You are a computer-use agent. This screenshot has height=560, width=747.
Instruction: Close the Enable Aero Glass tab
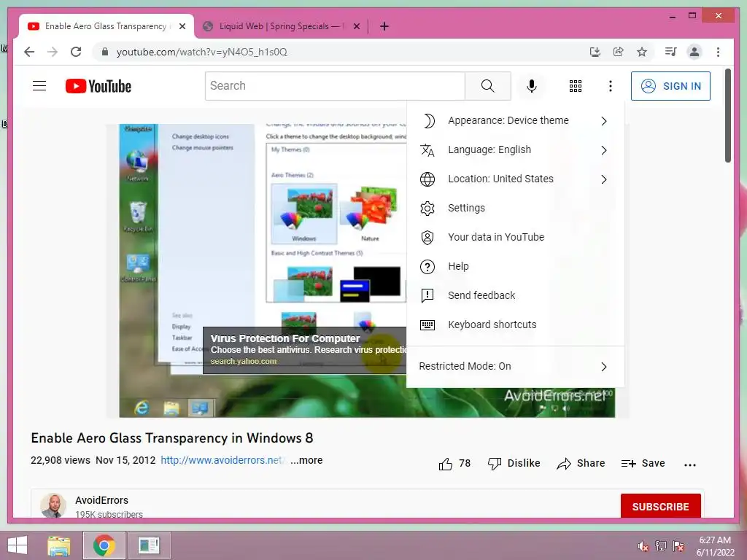(x=182, y=26)
